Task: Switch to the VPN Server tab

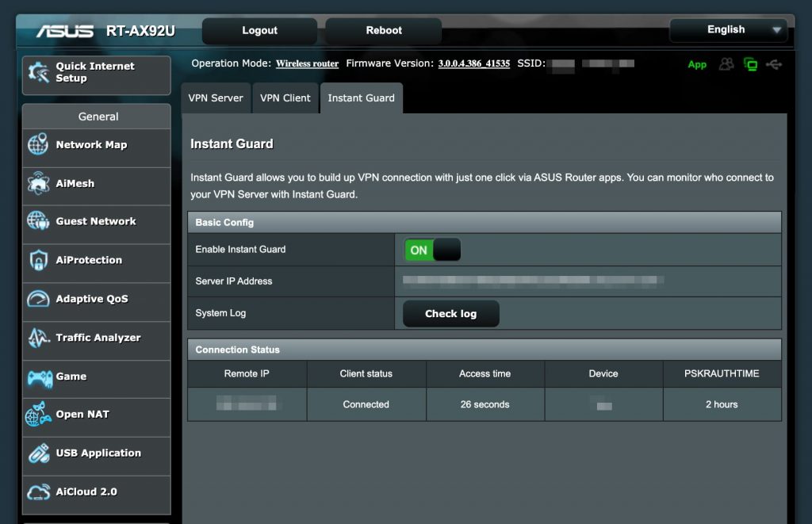Action: click(x=216, y=98)
